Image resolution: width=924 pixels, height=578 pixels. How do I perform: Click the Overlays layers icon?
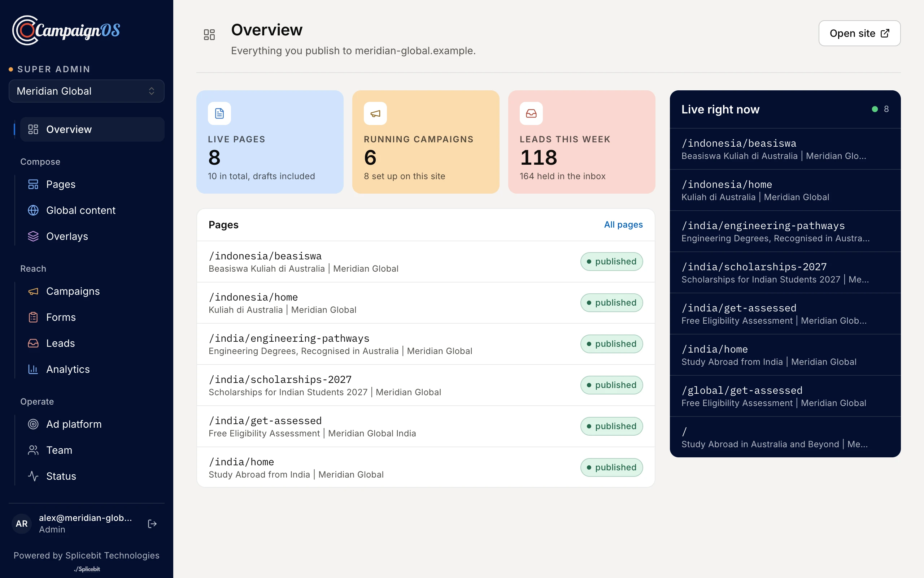(33, 236)
